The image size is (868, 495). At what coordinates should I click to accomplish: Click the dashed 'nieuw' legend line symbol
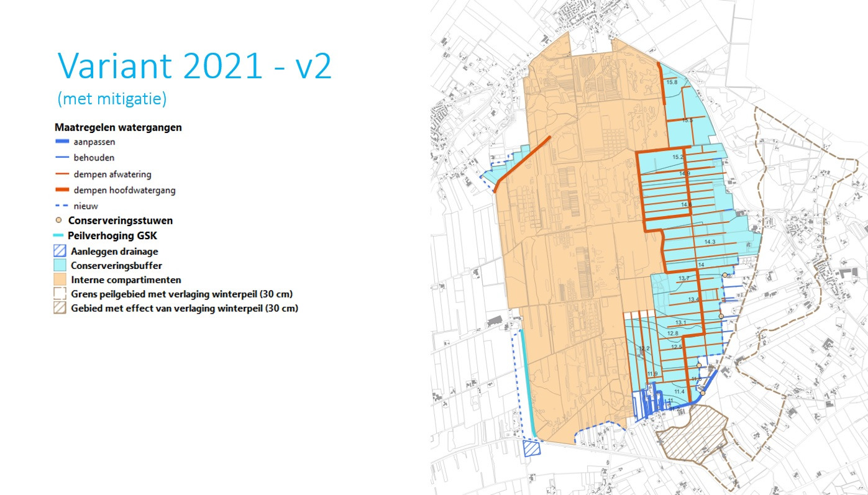62,206
